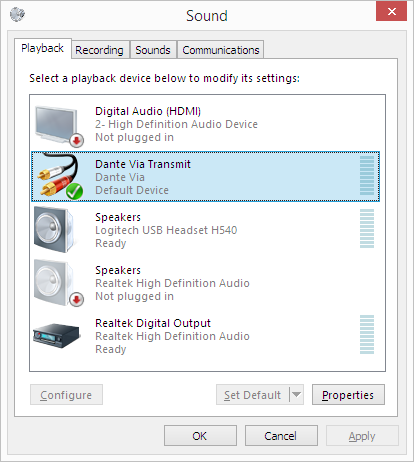The height and width of the screenshot is (462, 414).
Task: Click the Dante Via Transmit level meter
Action: pos(367,176)
